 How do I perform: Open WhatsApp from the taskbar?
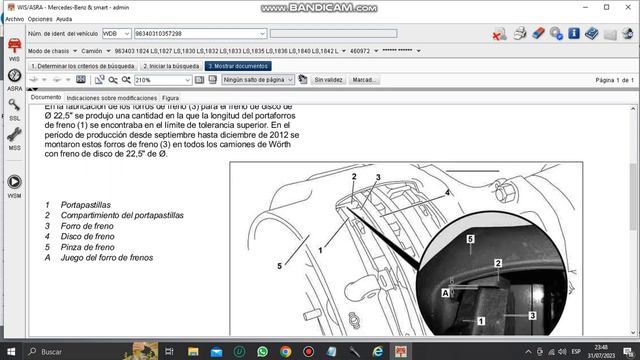(262, 351)
